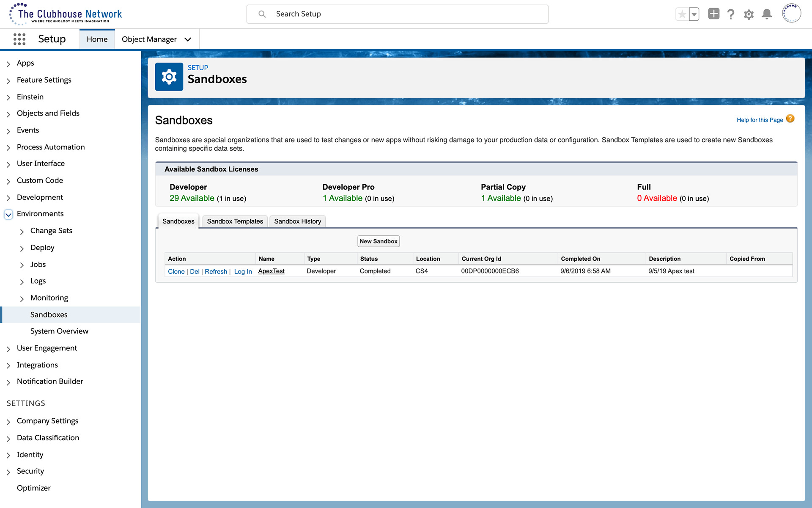This screenshot has width=812, height=508.
Task: Open the global actions plus icon
Action: tap(713, 14)
